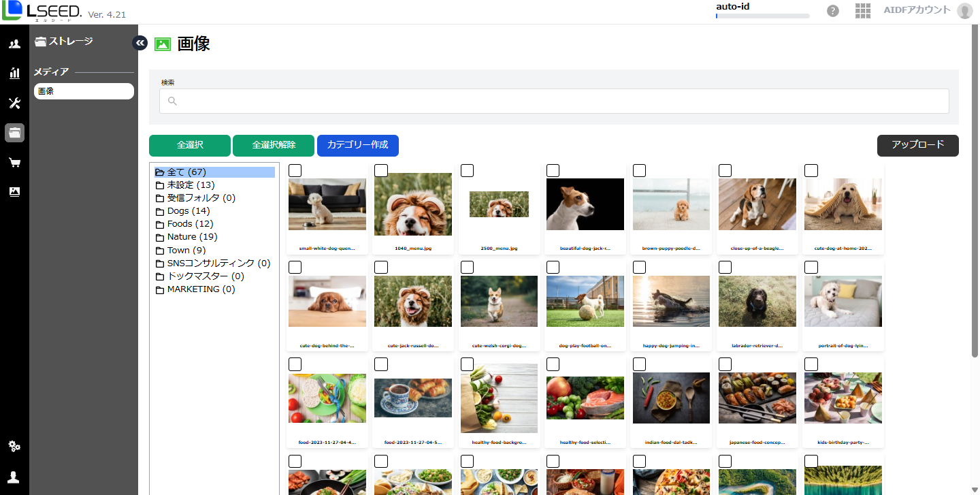Screen dimensions: 980x495
Task: Select checkbox for 1040_menu.jpg
Action: coord(381,170)
